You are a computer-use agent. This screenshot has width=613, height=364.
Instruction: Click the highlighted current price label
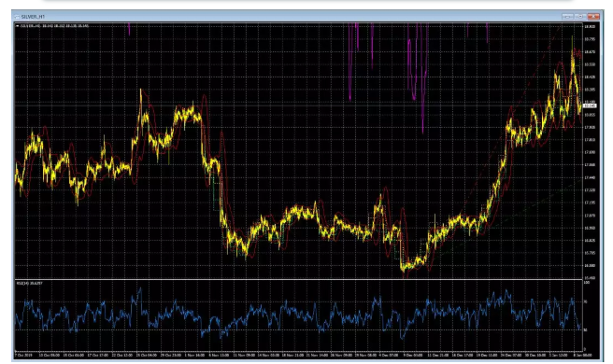click(x=590, y=105)
